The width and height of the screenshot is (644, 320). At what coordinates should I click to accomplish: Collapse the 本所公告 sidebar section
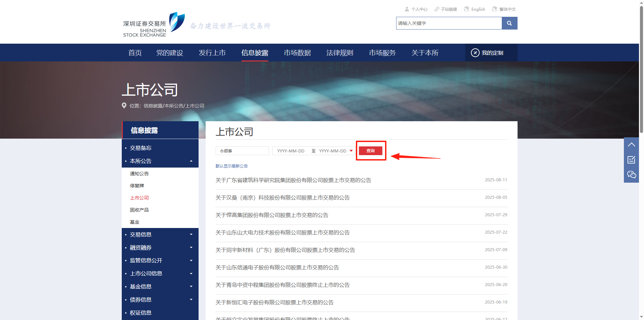point(191,161)
